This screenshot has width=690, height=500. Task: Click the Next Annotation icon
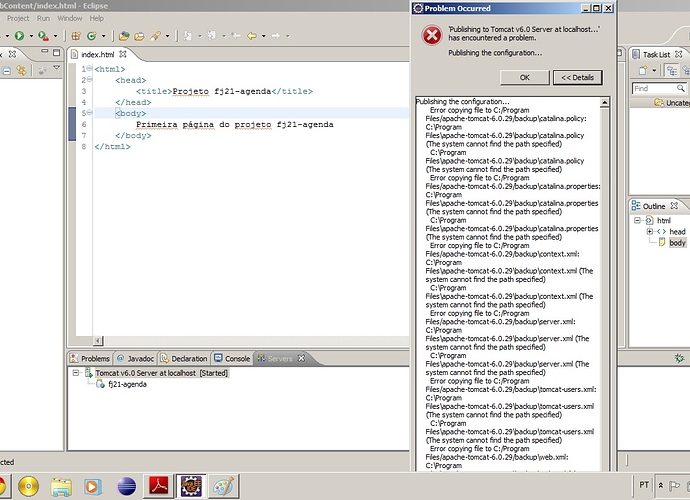coord(188,36)
